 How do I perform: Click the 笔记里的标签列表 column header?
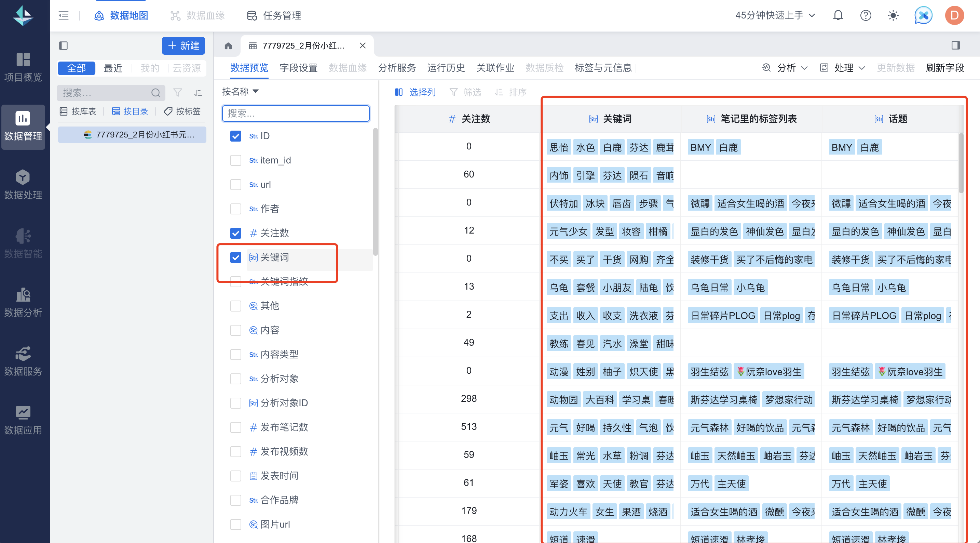(751, 119)
